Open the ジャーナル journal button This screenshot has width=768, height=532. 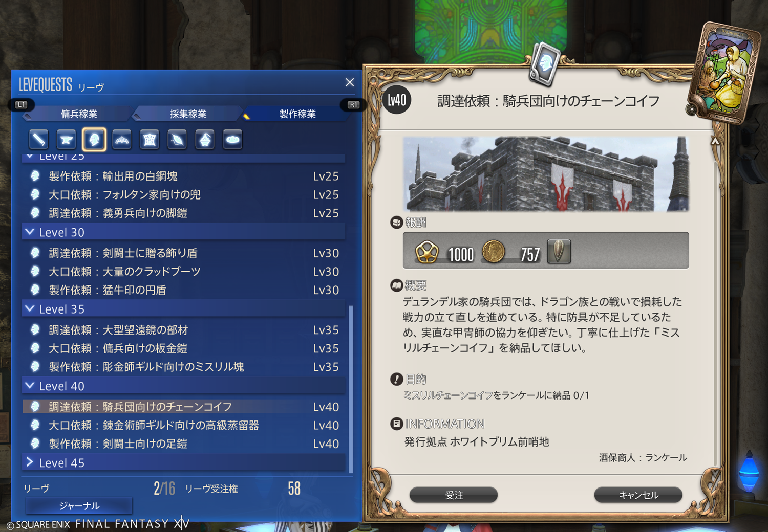point(79,505)
